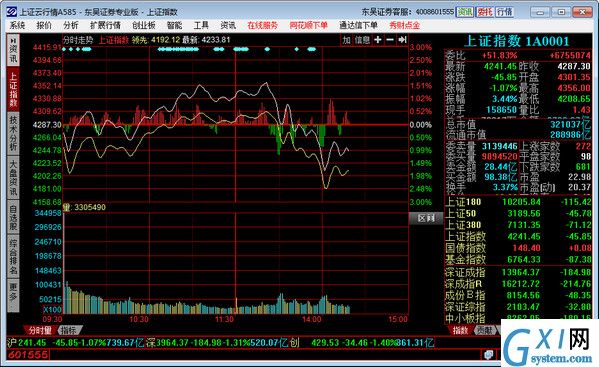The height and width of the screenshot is (367, 599).
Task: Open the 扩展行情 menu
Action: click(105, 26)
